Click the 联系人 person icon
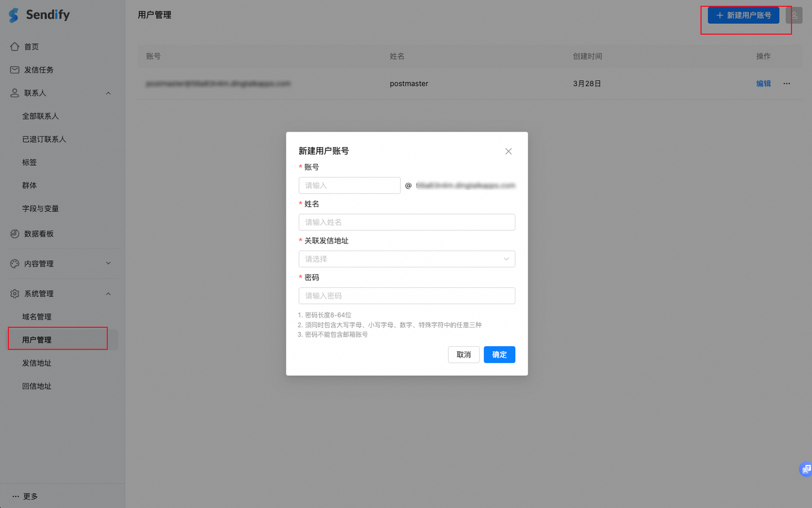The width and height of the screenshot is (812, 508). coord(15,93)
